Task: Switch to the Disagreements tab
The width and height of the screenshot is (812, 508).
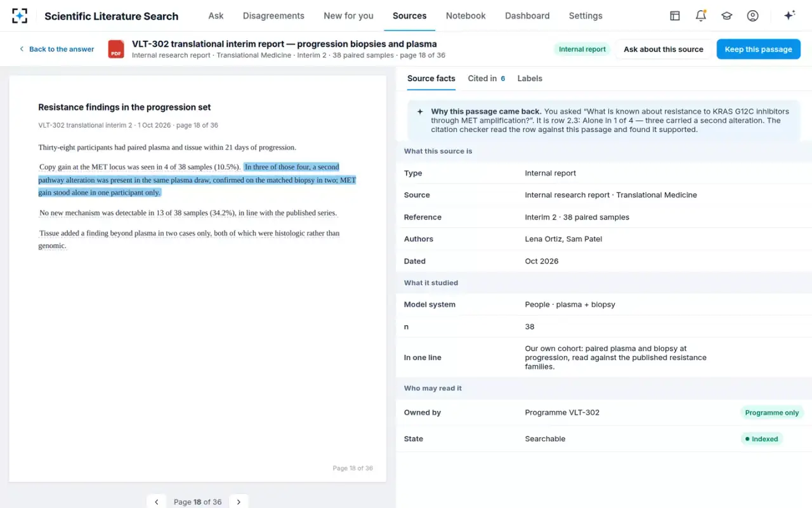Action: [x=273, y=16]
